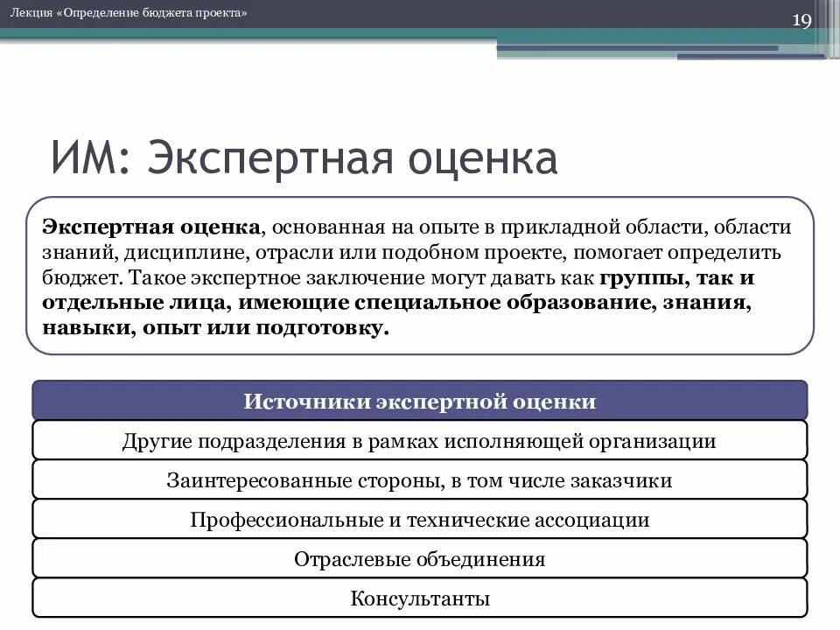
Task: Select row «Отраслевые объединения»
Action: pyautogui.click(x=419, y=559)
